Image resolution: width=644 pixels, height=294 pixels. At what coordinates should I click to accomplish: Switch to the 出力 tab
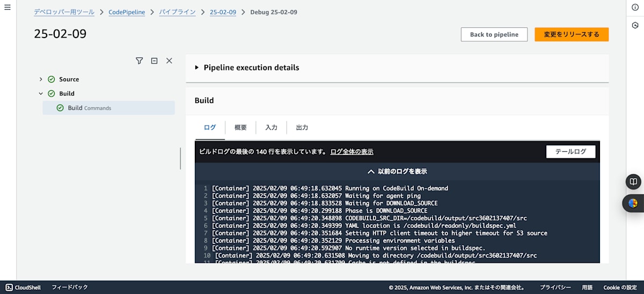pos(302,128)
